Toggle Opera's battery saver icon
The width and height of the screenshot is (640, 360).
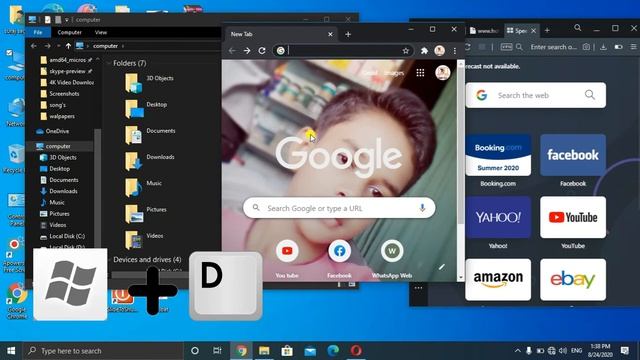pos(618,47)
